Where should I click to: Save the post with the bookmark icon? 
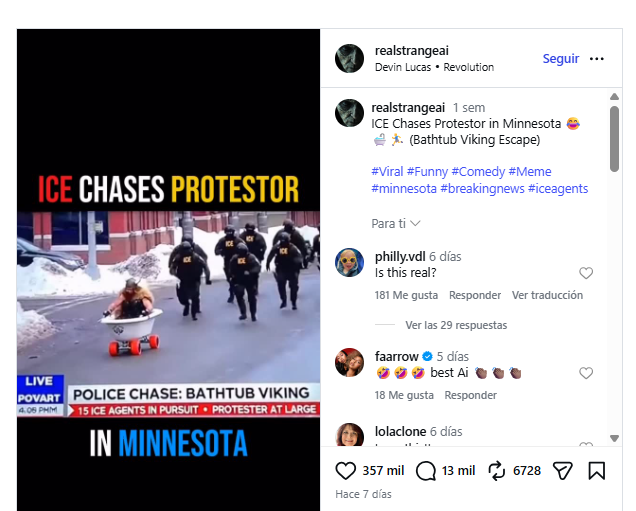(597, 471)
